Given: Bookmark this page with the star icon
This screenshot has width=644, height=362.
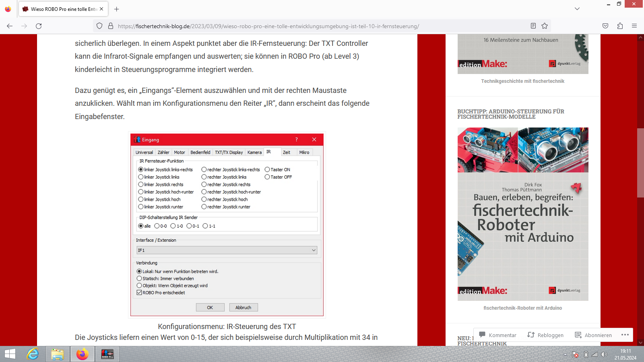Looking at the screenshot, I should click(545, 26).
